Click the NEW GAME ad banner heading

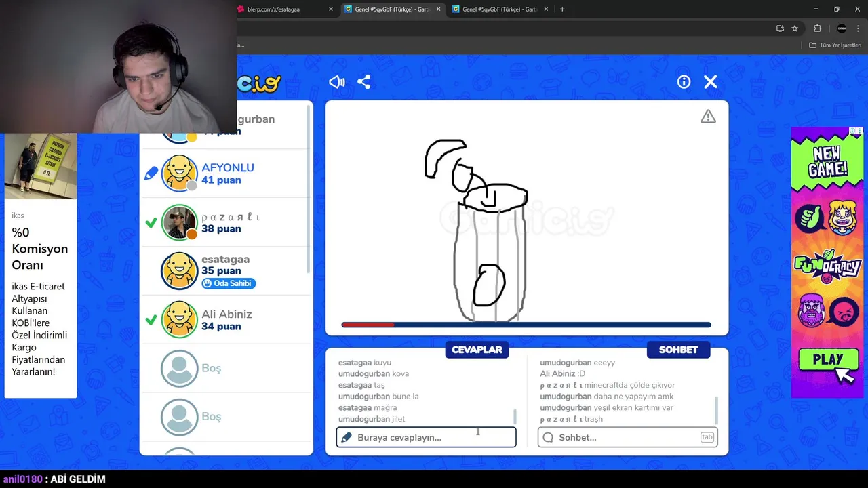coord(827,163)
